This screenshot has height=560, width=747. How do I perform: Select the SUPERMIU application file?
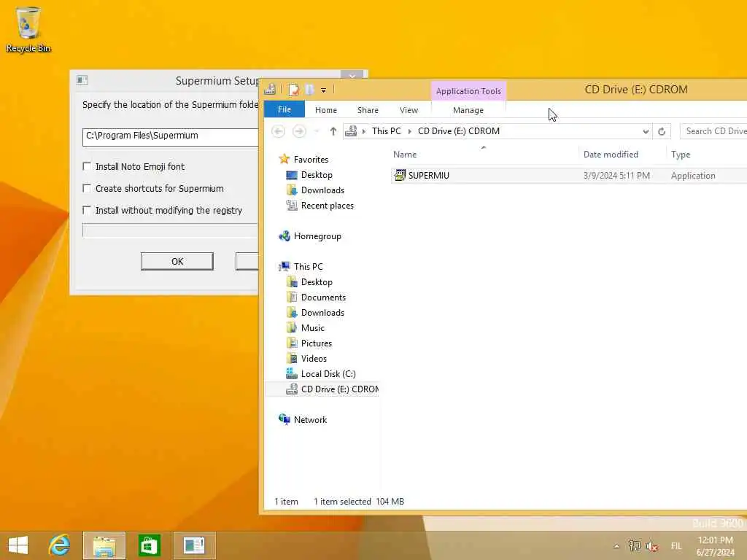pos(569,175)
